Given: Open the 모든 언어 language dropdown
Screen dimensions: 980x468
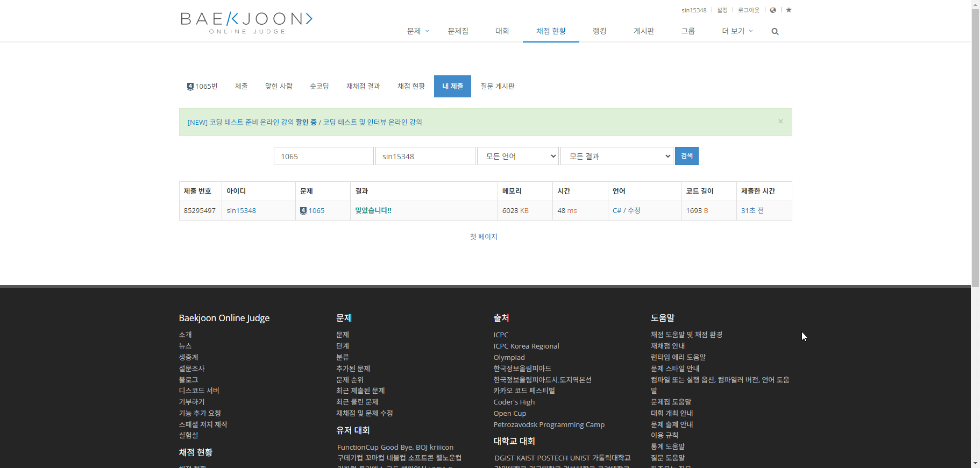Looking at the screenshot, I should pos(518,156).
